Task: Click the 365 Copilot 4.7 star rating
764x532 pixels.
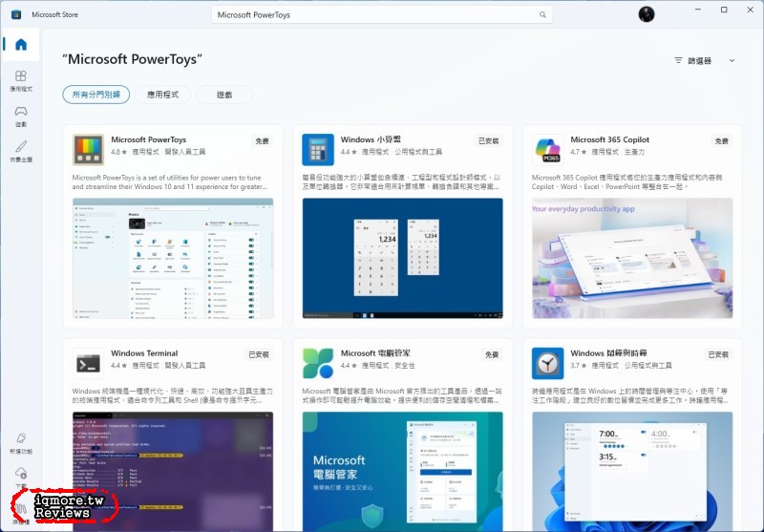Action: click(579, 152)
